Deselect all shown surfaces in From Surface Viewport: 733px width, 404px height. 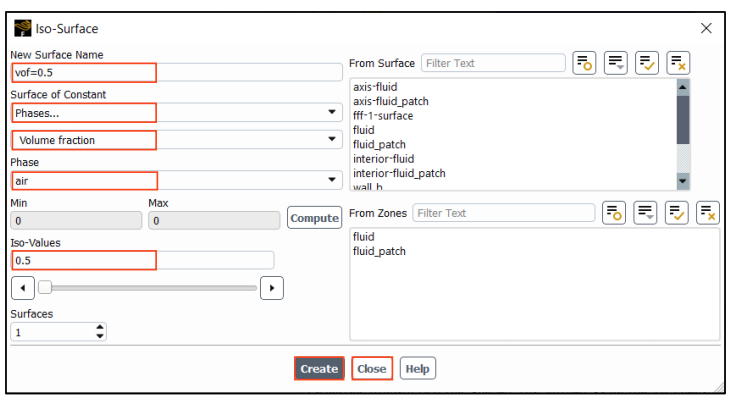(678, 63)
